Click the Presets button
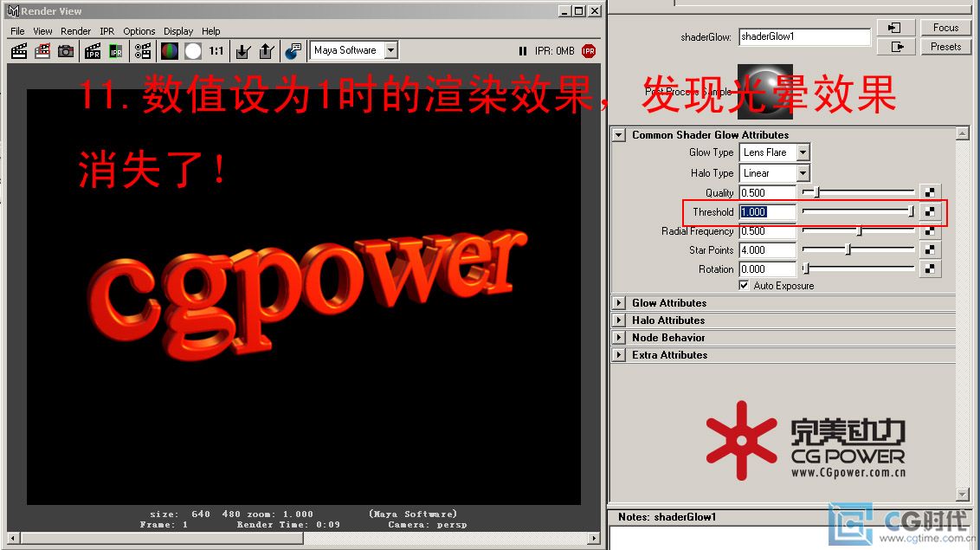 click(945, 47)
